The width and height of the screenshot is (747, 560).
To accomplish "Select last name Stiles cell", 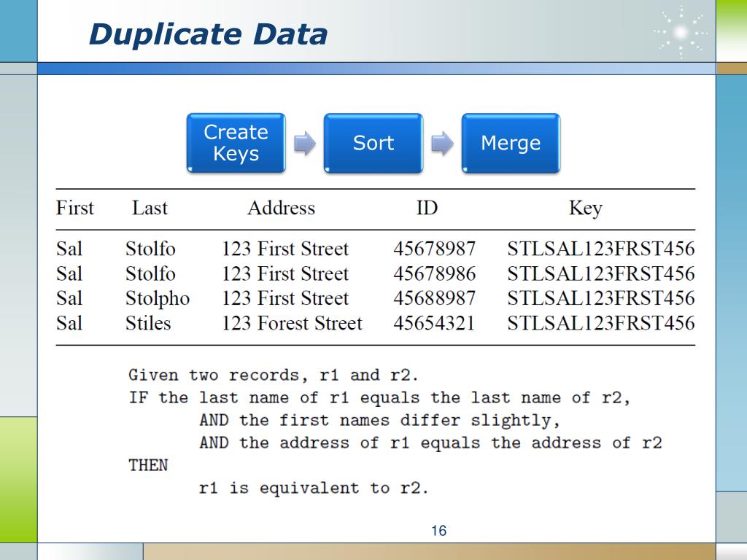I will [x=148, y=323].
